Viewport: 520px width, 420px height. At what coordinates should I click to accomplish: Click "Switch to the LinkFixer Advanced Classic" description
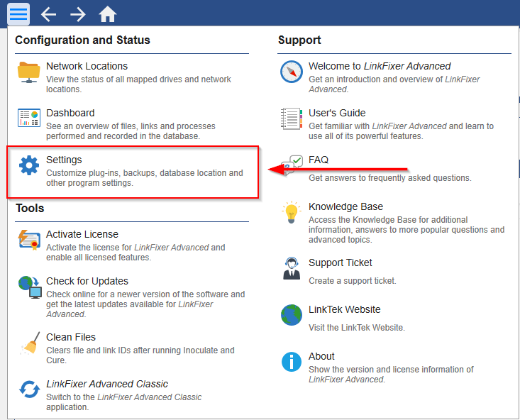123,402
